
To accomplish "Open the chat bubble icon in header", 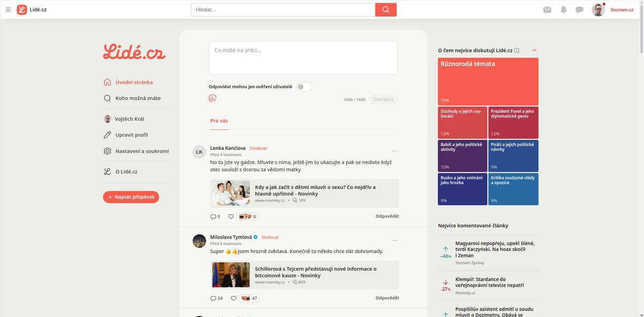I will point(580,10).
